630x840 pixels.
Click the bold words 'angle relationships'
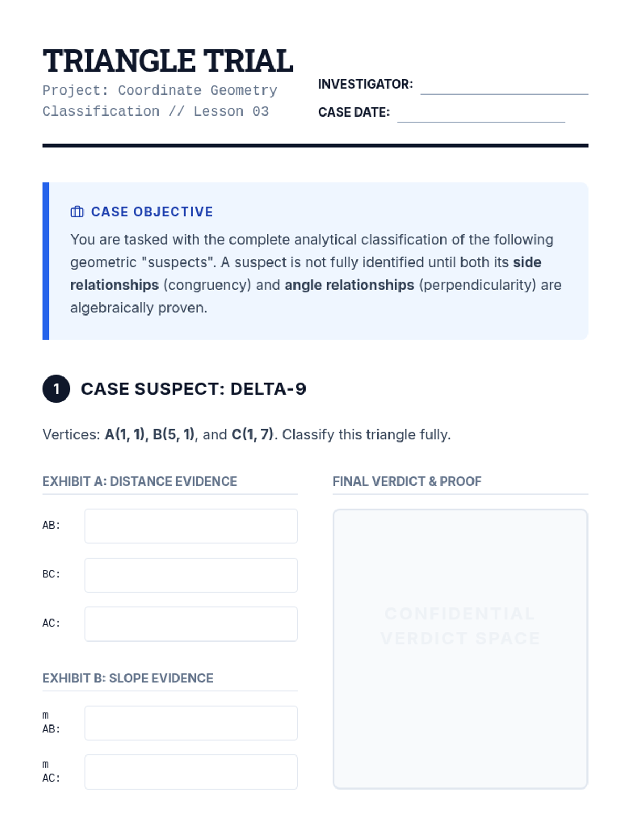pos(349,285)
